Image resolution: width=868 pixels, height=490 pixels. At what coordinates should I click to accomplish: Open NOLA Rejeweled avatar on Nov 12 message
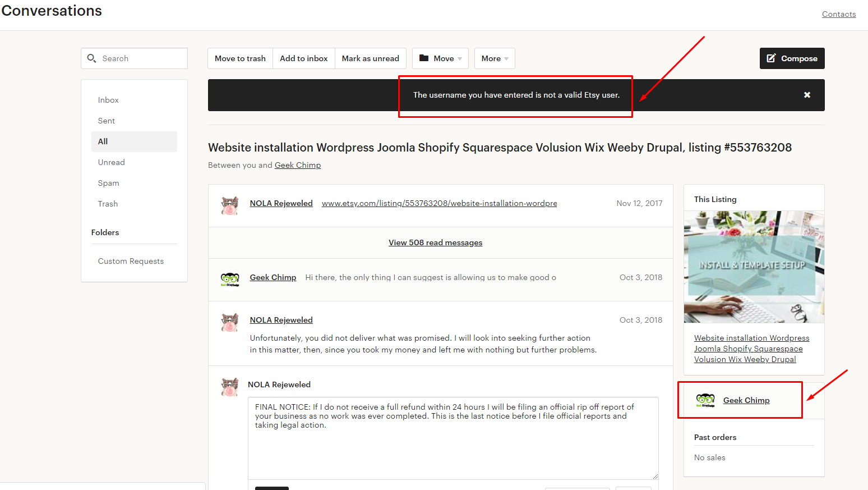pyautogui.click(x=230, y=205)
